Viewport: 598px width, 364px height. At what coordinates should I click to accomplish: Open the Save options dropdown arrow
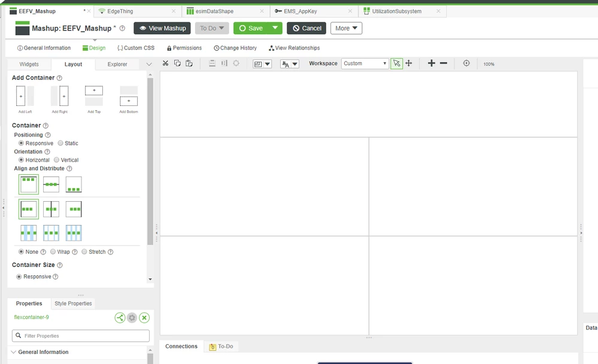point(275,28)
